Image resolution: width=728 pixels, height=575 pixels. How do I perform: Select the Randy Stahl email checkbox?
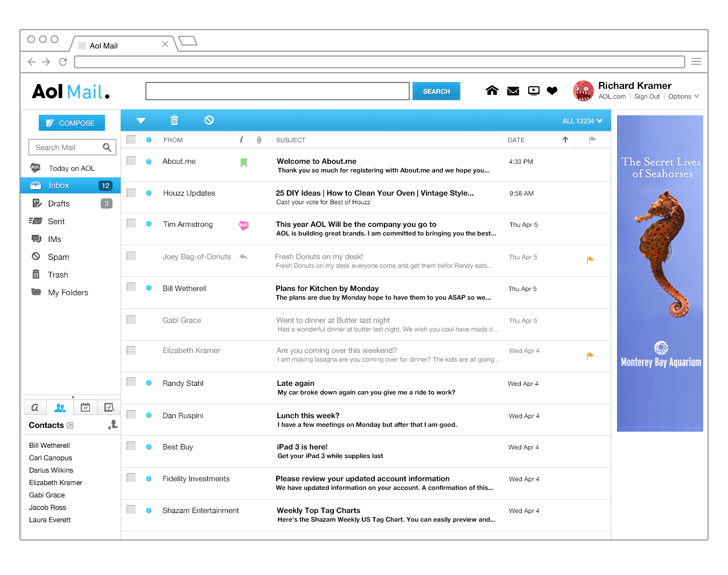tap(131, 382)
